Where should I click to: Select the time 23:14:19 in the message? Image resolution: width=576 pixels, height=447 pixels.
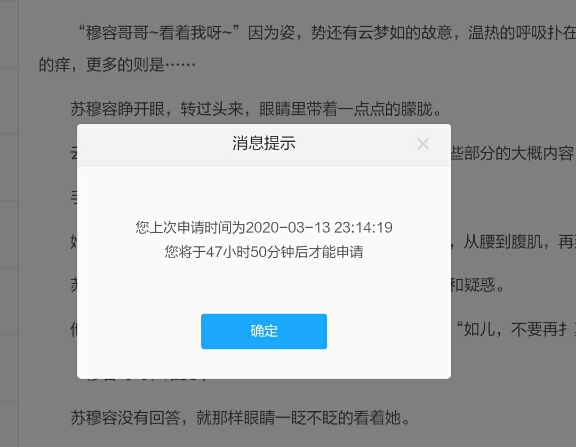pyautogui.click(x=363, y=228)
